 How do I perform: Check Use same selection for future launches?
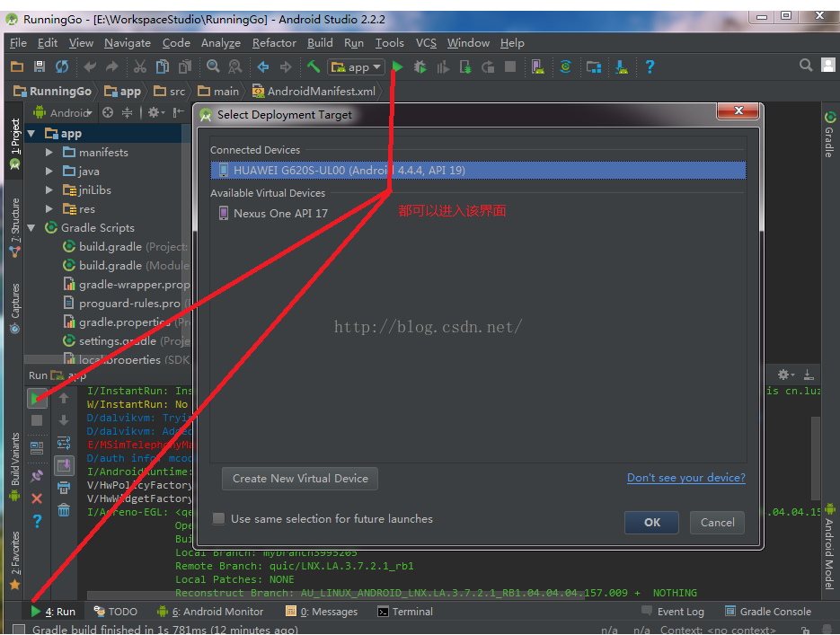218,518
